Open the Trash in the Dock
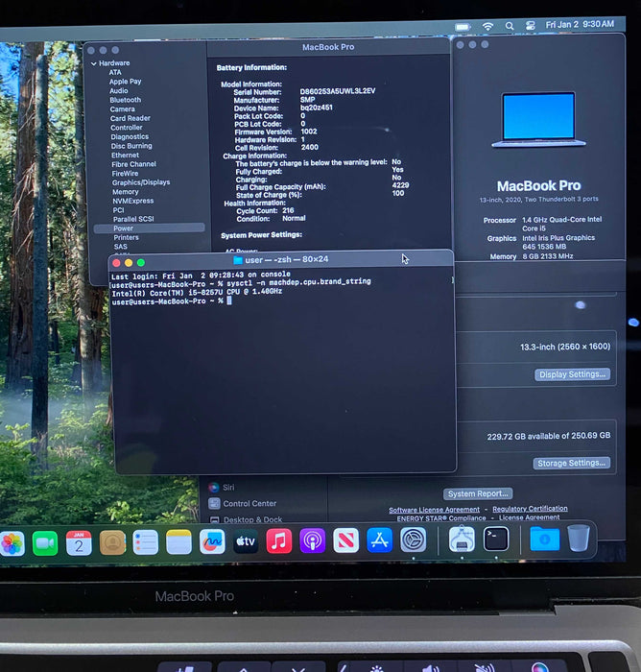This screenshot has height=672, width=641. (x=579, y=539)
